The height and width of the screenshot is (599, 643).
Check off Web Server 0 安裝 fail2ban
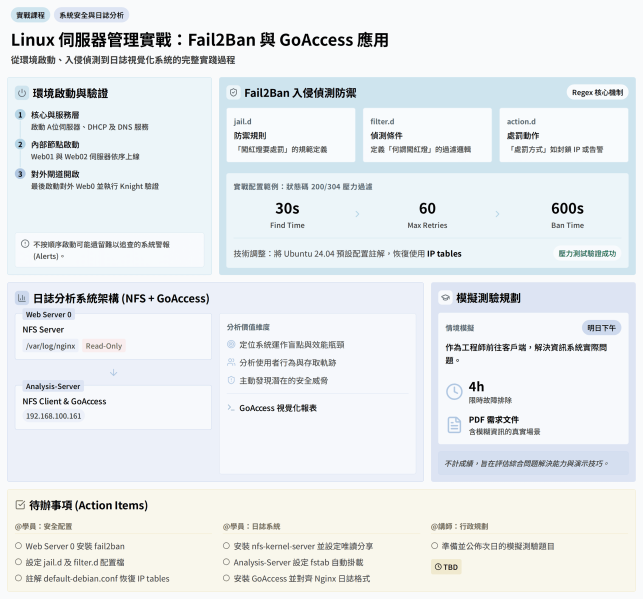tap(18, 546)
